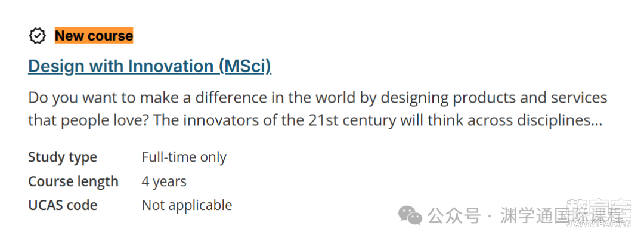The width and height of the screenshot is (644, 241).
Task: Click the (MSci) part of the title
Action: pyautogui.click(x=245, y=66)
